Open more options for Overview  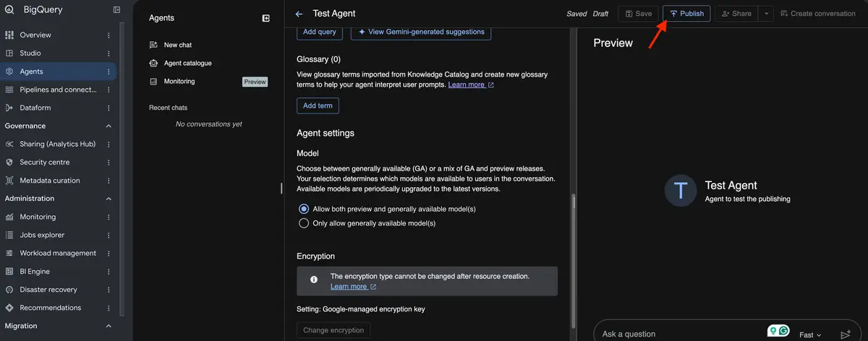pyautogui.click(x=109, y=35)
